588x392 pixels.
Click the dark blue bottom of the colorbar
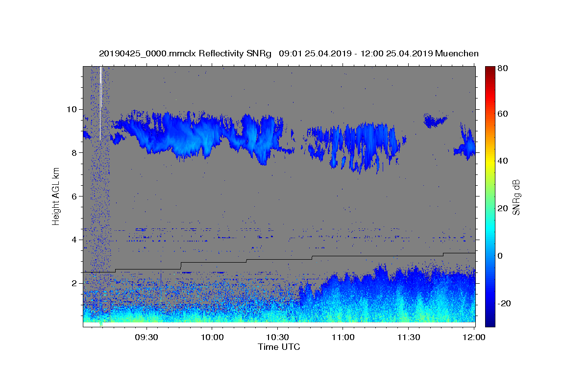click(x=490, y=323)
